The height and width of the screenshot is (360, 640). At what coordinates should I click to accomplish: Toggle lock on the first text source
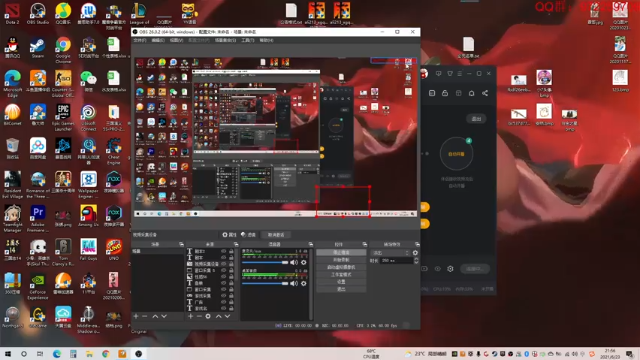coord(231,251)
